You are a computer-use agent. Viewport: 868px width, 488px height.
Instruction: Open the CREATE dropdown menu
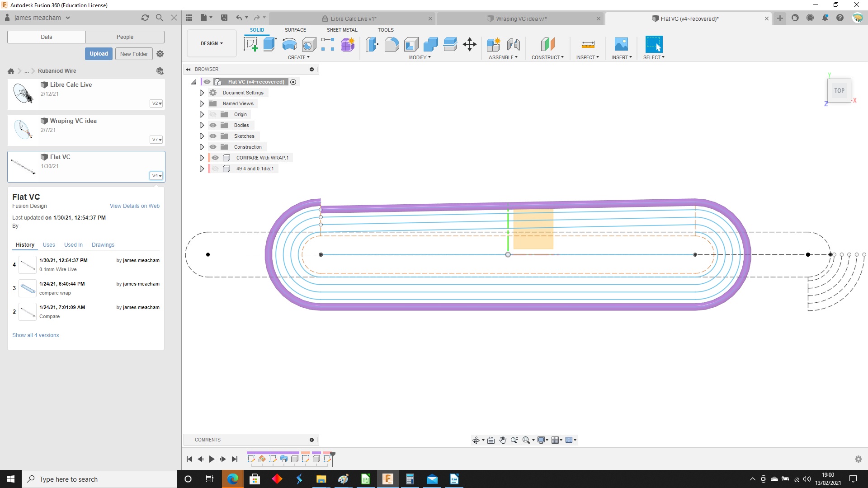point(299,57)
